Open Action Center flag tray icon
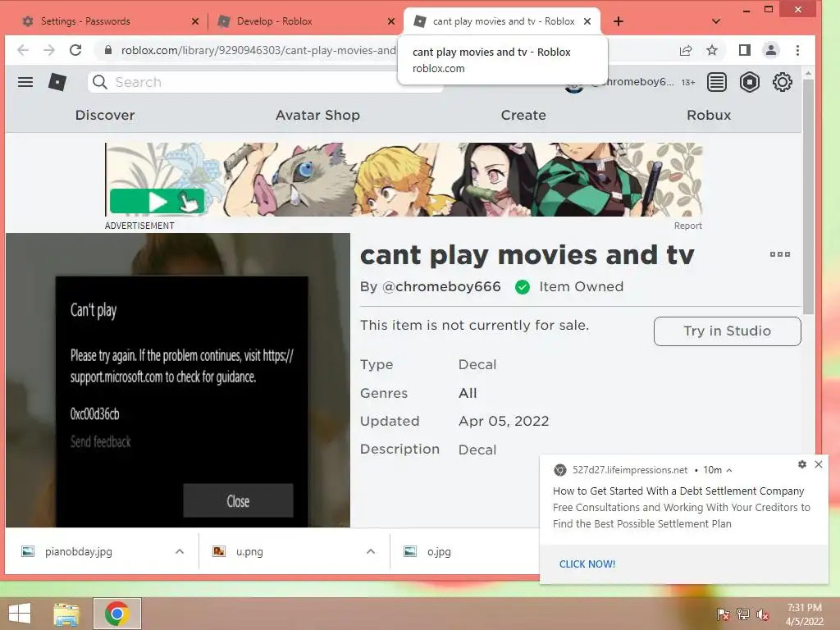 click(x=724, y=614)
